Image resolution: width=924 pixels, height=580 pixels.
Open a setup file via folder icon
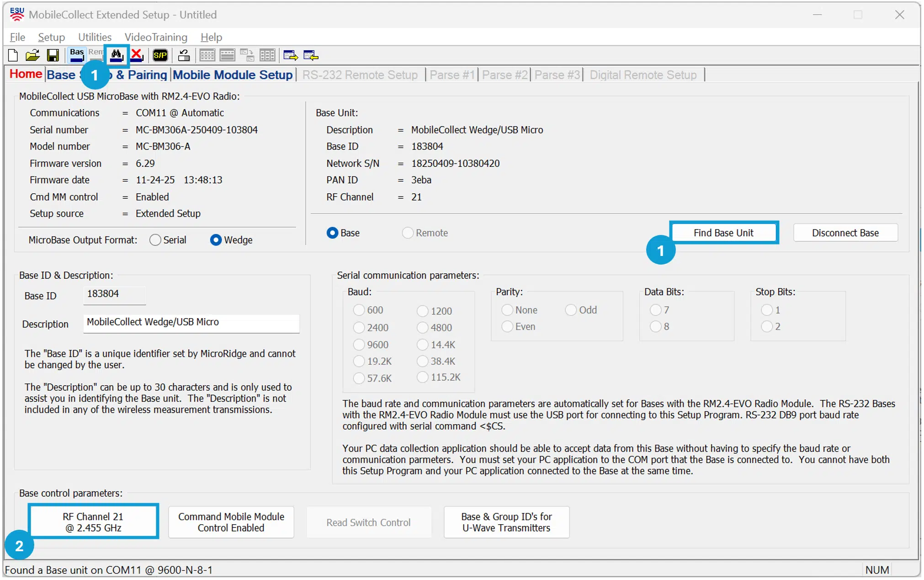[32, 56]
